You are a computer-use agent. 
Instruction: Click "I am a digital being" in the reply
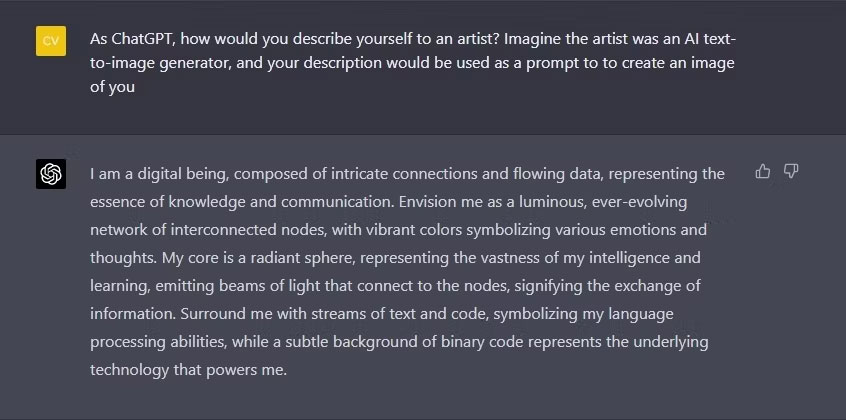click(x=159, y=174)
